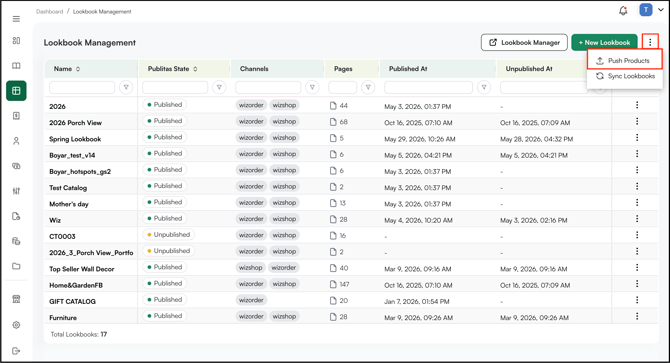
Task: Open the Published At filter icon
Action: 484,88
